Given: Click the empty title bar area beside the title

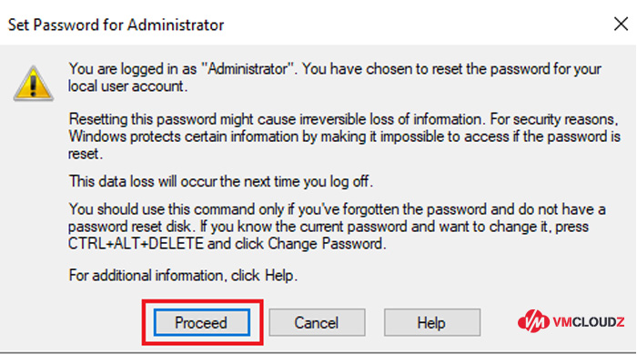Looking at the screenshot, I should click(414, 25).
